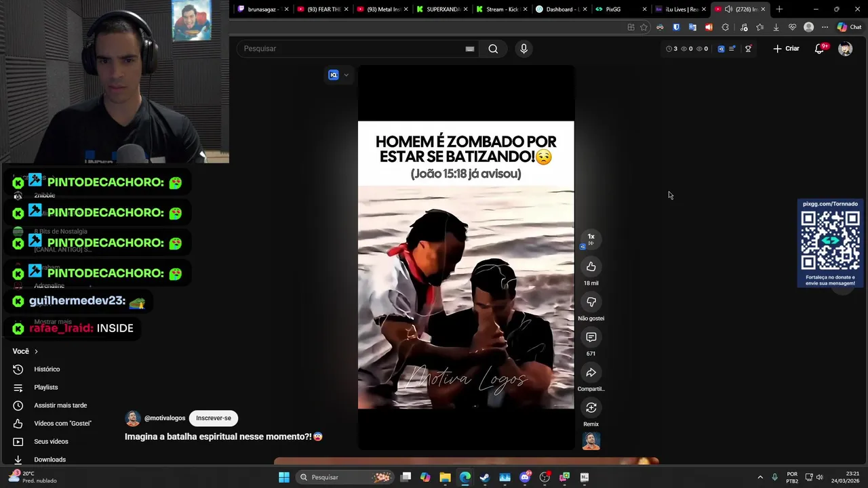Click the YouTube search magnifier button
This screenshot has height=488, width=868.
click(x=493, y=49)
